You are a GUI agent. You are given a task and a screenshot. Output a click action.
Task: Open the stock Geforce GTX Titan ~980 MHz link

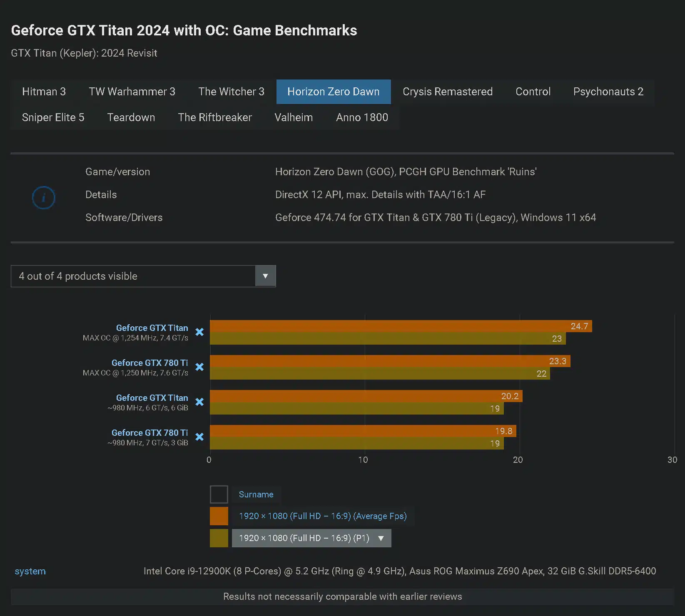[152, 398]
